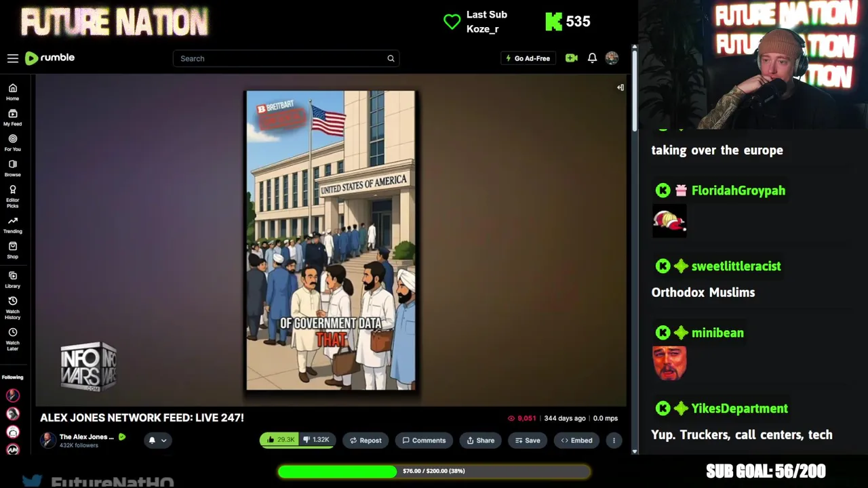Click the green donation goal progress bar
Viewport: 868px width, 488px height.
point(434,471)
